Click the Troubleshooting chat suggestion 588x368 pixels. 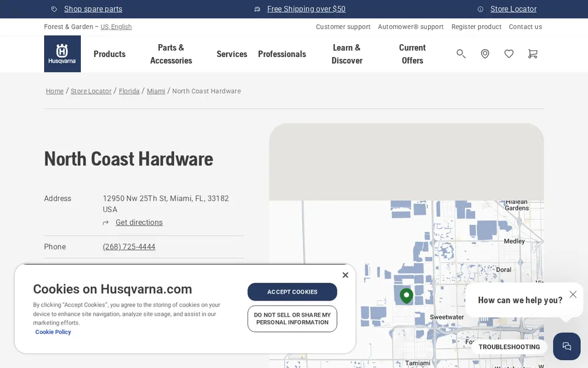pyautogui.click(x=509, y=347)
